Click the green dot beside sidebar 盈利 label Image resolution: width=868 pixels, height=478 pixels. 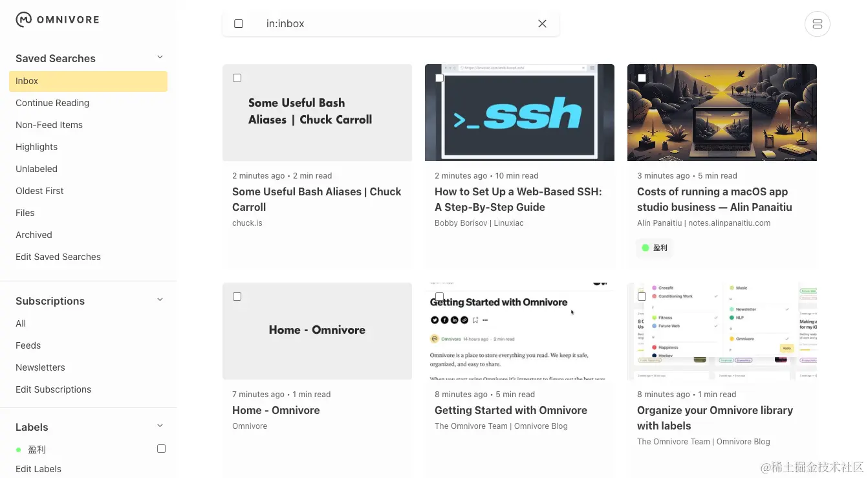tap(19, 450)
